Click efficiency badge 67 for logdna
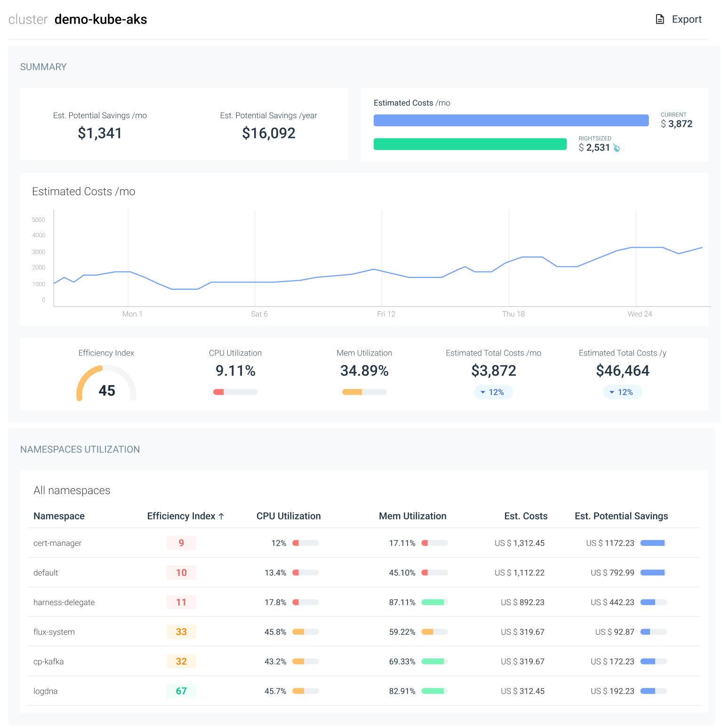 click(181, 691)
